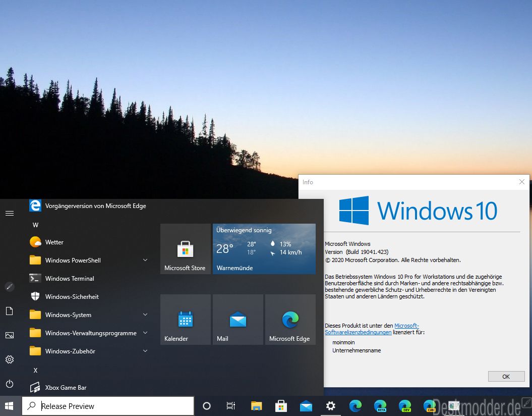532x416 pixels.
Task: Expand the Windows-Verwaltungsprogramme folder chevron
Action: [145, 333]
